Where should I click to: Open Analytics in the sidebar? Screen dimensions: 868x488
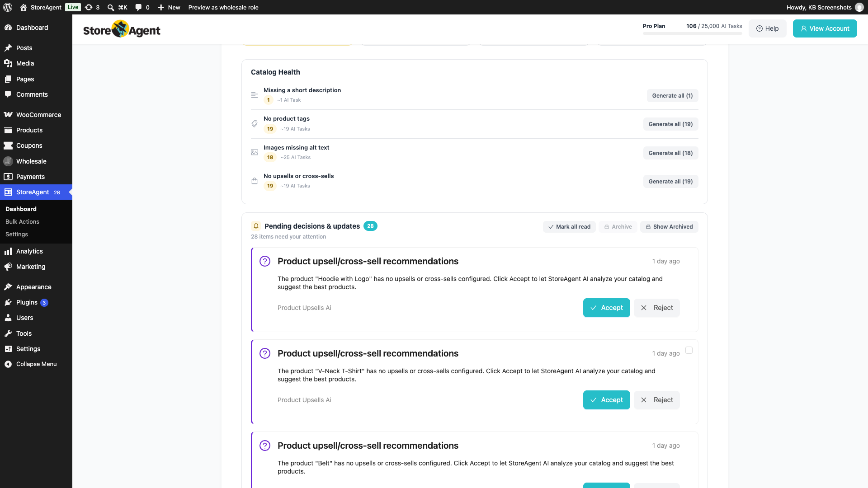pos(36,251)
